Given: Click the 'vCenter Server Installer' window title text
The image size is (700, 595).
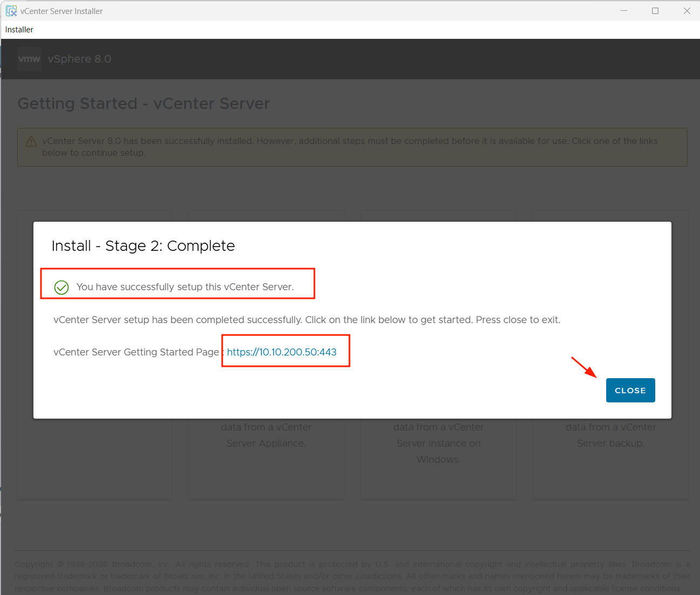Looking at the screenshot, I should 61,11.
